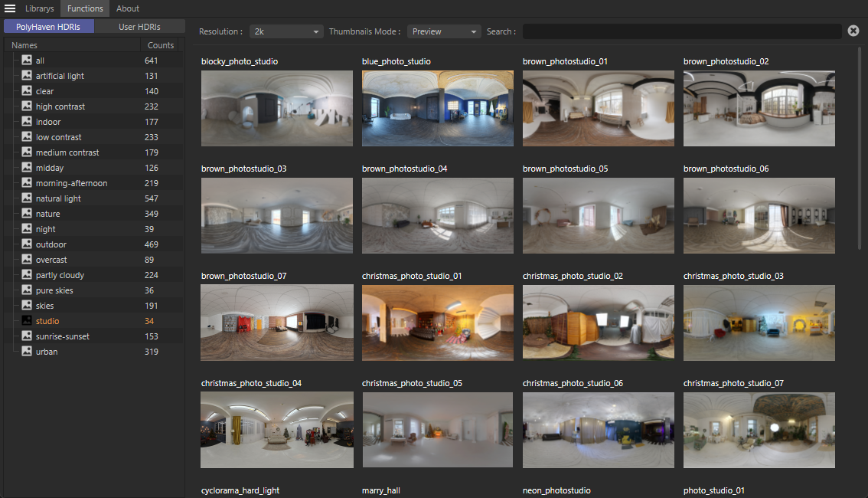Click the image icon beside 'sunrise-sunset'

click(27, 336)
